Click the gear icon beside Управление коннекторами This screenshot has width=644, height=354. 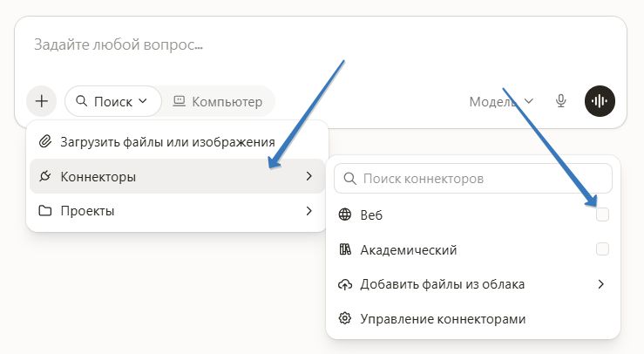(345, 318)
